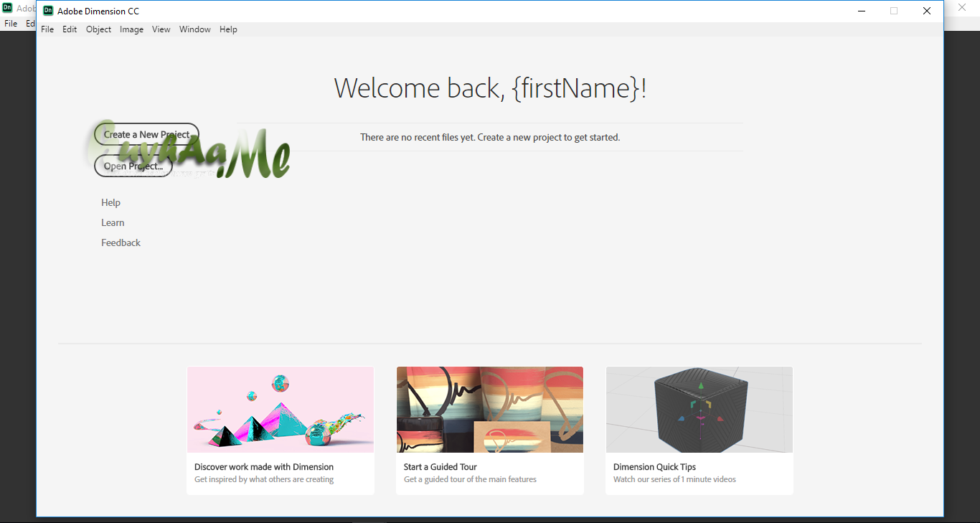Click the Open Project... button

pyautogui.click(x=133, y=166)
